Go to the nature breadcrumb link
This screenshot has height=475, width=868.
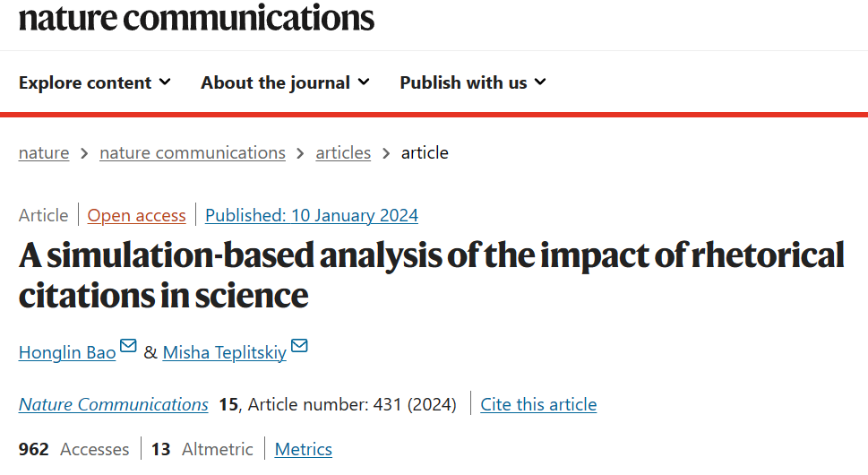[44, 152]
